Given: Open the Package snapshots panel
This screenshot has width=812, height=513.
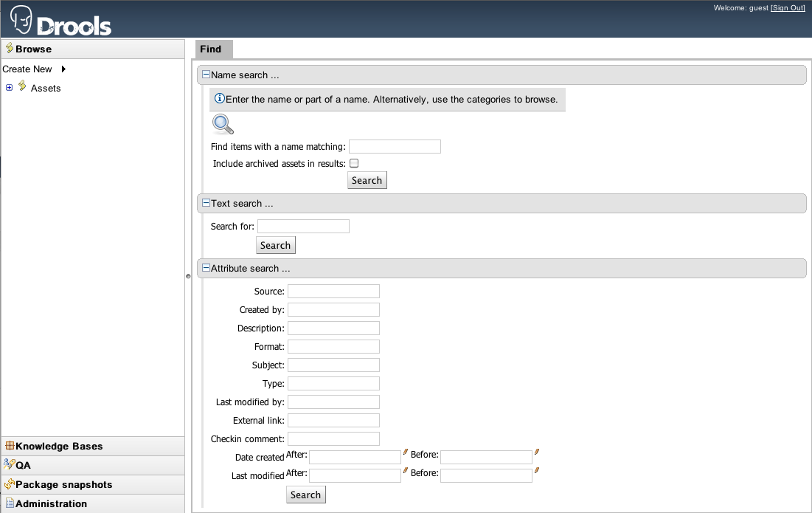Looking at the screenshot, I should click(x=63, y=484).
